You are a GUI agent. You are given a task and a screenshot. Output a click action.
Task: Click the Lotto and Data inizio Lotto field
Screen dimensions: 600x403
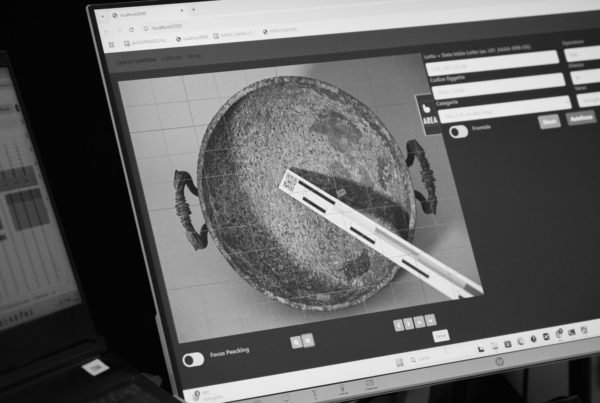pyautogui.click(x=492, y=63)
